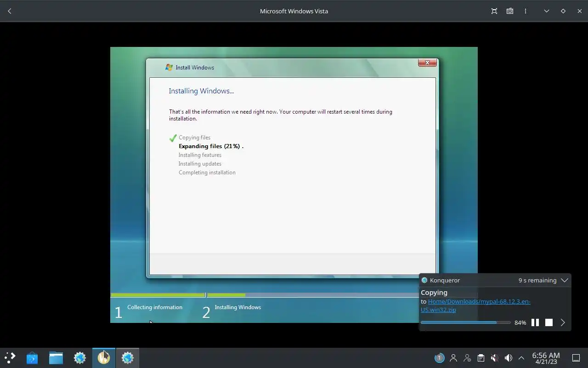Open the keyboard shortcuts sender icon
This screenshot has width=588, height=368.
pos(510,11)
